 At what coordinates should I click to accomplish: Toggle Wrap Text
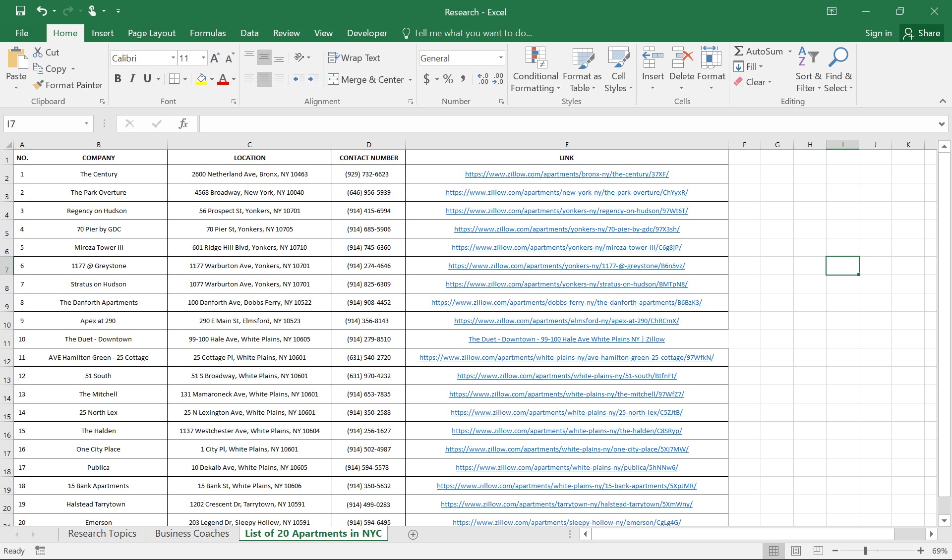coord(354,57)
